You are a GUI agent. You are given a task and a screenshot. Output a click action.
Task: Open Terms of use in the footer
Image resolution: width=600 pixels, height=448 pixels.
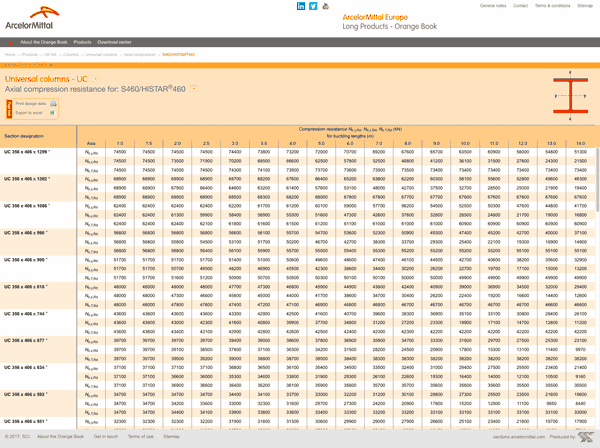[x=140, y=437]
